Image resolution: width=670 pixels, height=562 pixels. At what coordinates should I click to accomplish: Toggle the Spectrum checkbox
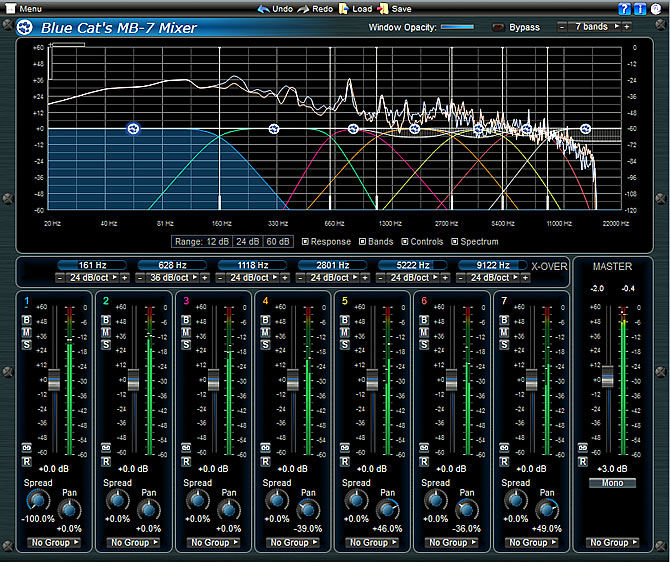click(x=455, y=241)
